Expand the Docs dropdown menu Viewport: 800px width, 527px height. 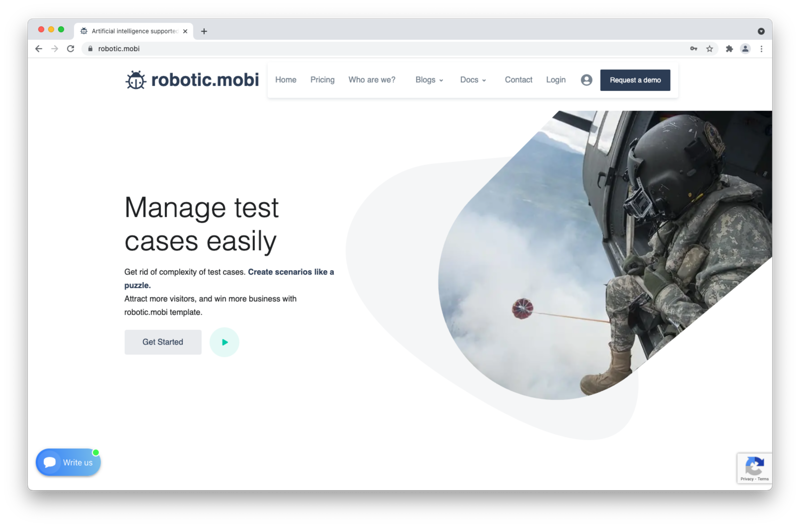473,80
